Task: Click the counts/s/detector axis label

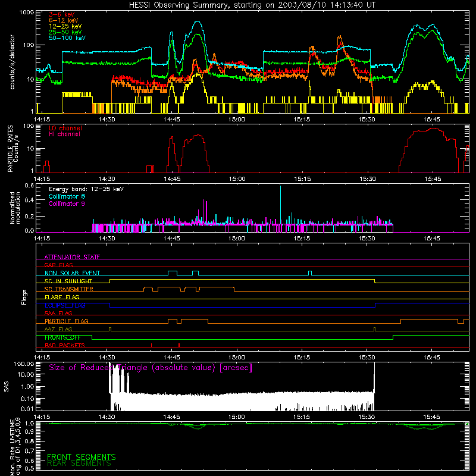Action: click(x=12, y=62)
